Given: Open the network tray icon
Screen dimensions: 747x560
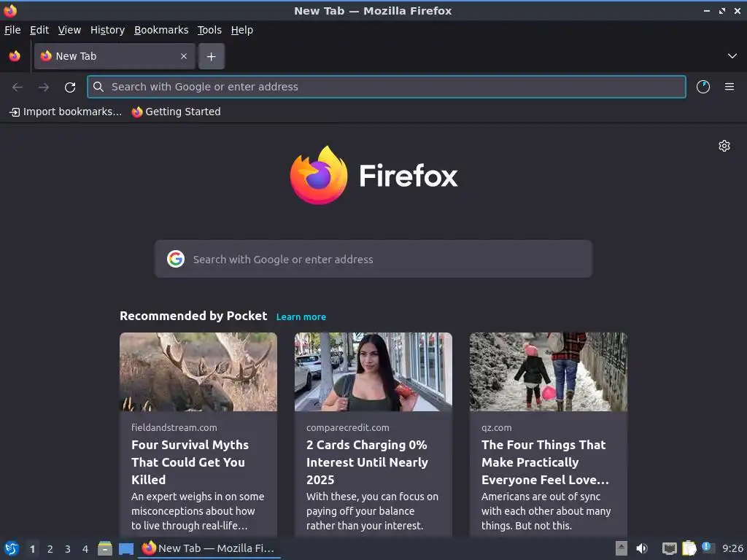Looking at the screenshot, I should click(670, 548).
